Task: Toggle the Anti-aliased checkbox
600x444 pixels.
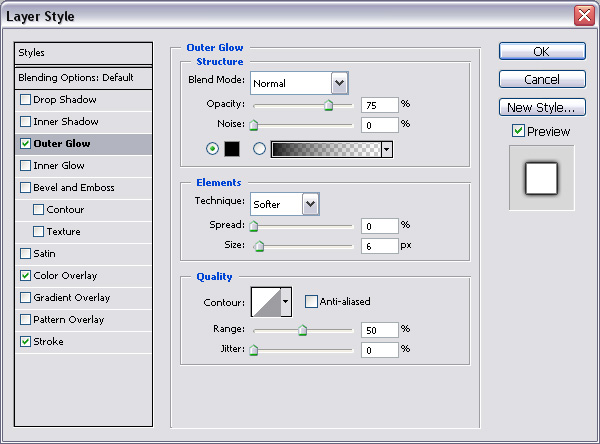Action: [312, 301]
